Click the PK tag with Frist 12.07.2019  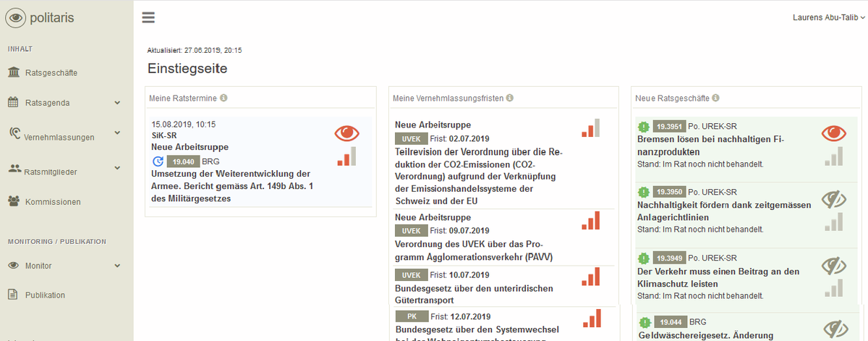tap(412, 316)
